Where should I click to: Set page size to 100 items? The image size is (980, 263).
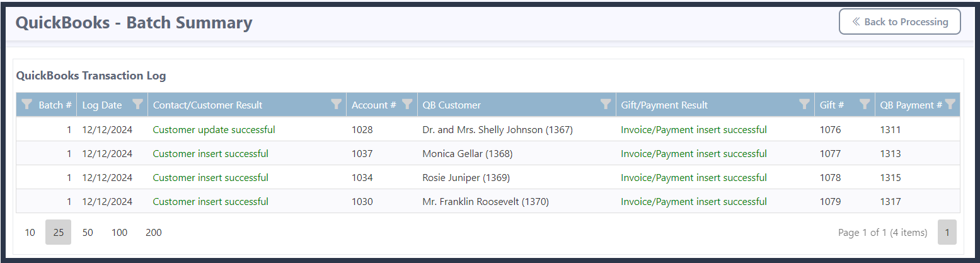click(x=119, y=232)
